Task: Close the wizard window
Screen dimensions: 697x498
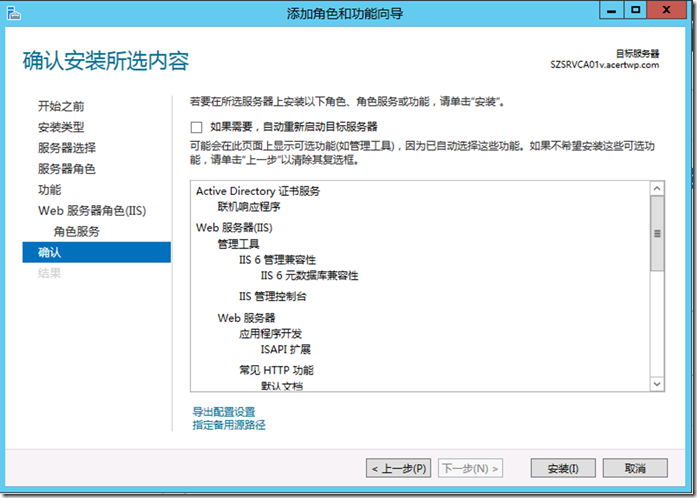Action: (666, 10)
